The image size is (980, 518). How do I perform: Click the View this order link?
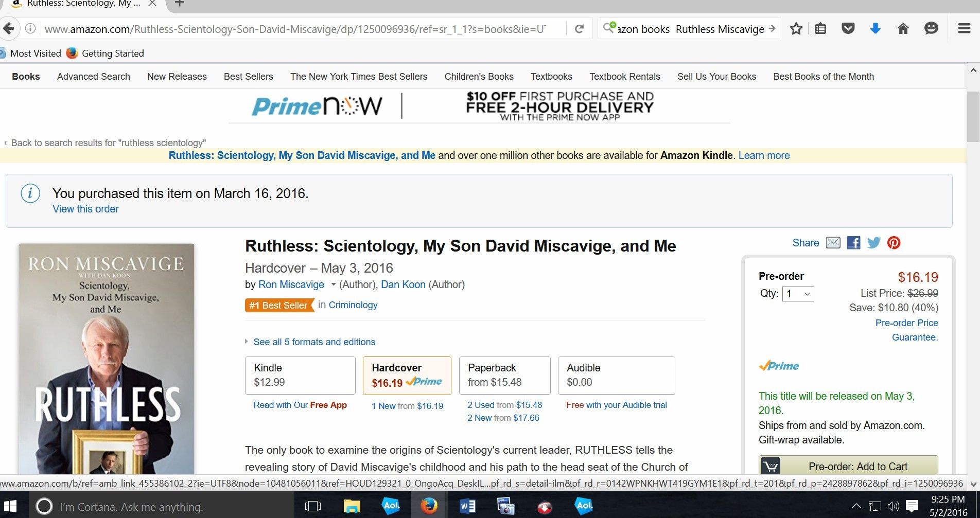[x=85, y=209]
